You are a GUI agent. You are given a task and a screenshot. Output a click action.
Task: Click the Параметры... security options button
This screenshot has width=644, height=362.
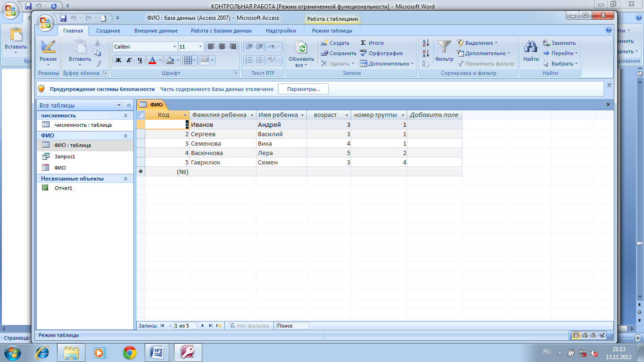coord(303,89)
